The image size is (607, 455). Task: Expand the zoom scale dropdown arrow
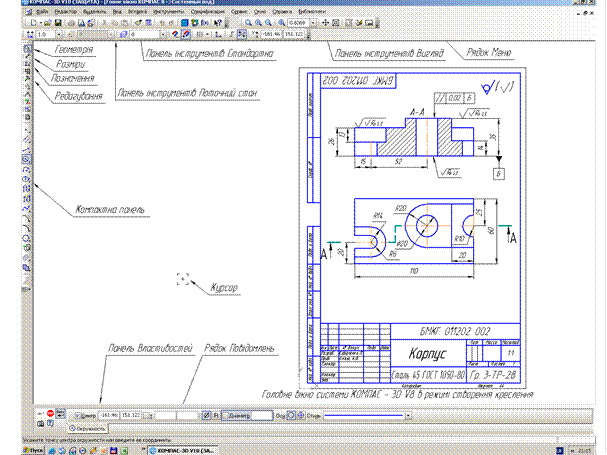[314, 23]
